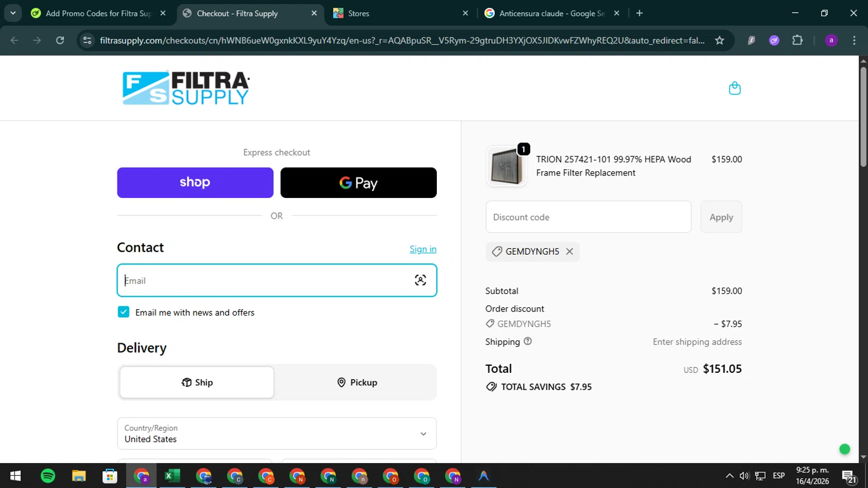The image size is (868, 488).
Task: Click the feather extension icon in toolbar
Action: tap(751, 41)
